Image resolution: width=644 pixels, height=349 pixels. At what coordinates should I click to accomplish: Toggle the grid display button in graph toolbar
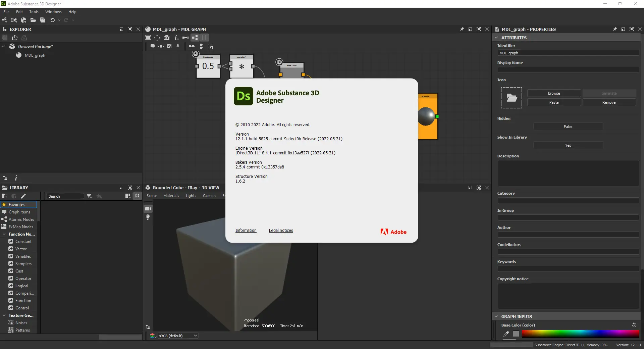point(204,38)
